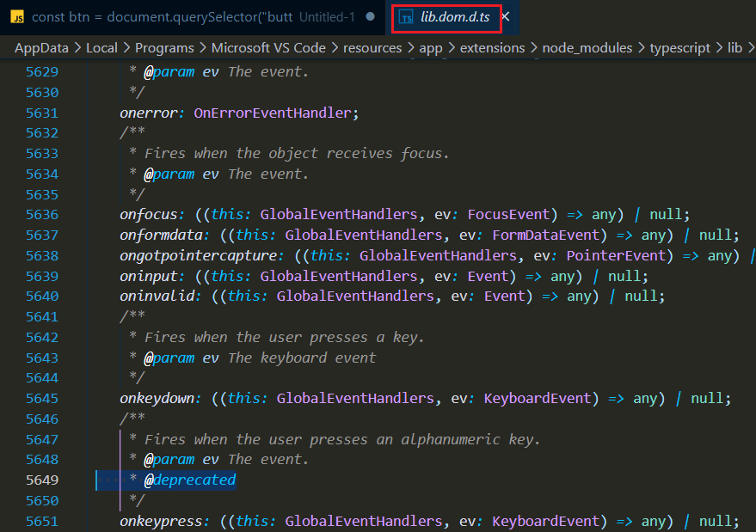Select the node_modules breadcrumb item
This screenshot has width=756, height=532.
587,47
